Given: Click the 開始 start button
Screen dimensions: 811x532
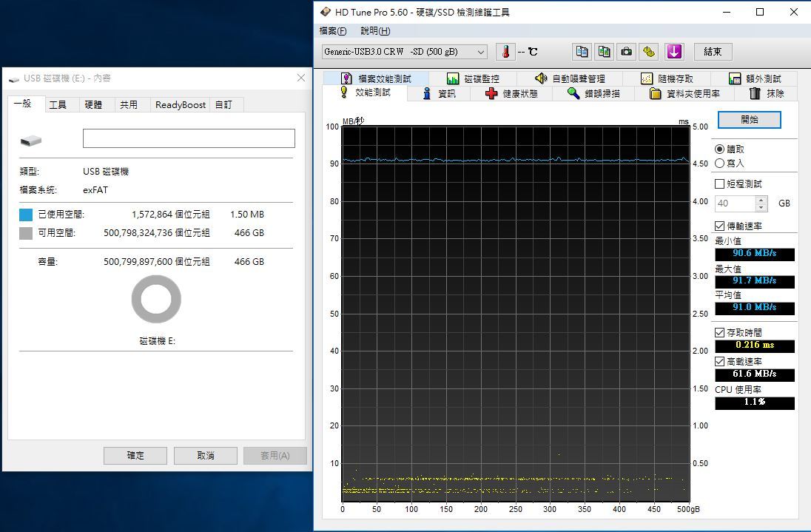Looking at the screenshot, I should point(749,119).
